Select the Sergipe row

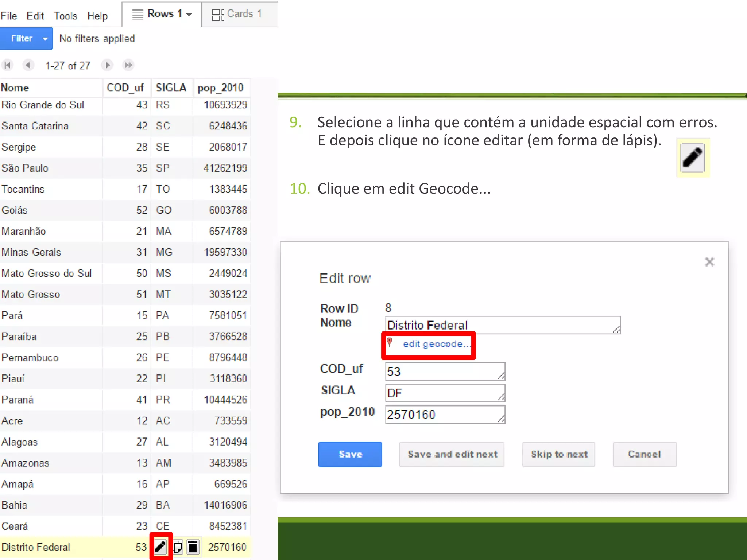point(125,147)
